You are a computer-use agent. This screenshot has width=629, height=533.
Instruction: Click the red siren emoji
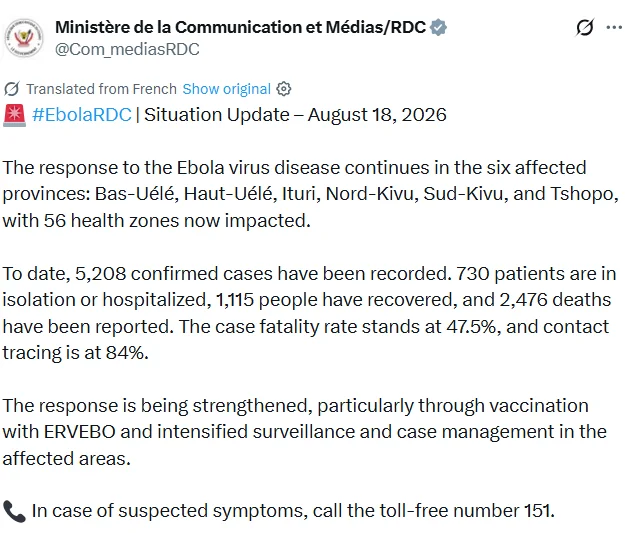tap(14, 115)
